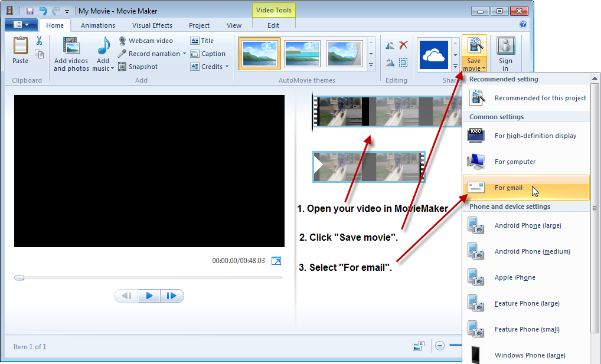This screenshot has height=364, width=601.
Task: Add a Title to the movie
Action: point(202,41)
